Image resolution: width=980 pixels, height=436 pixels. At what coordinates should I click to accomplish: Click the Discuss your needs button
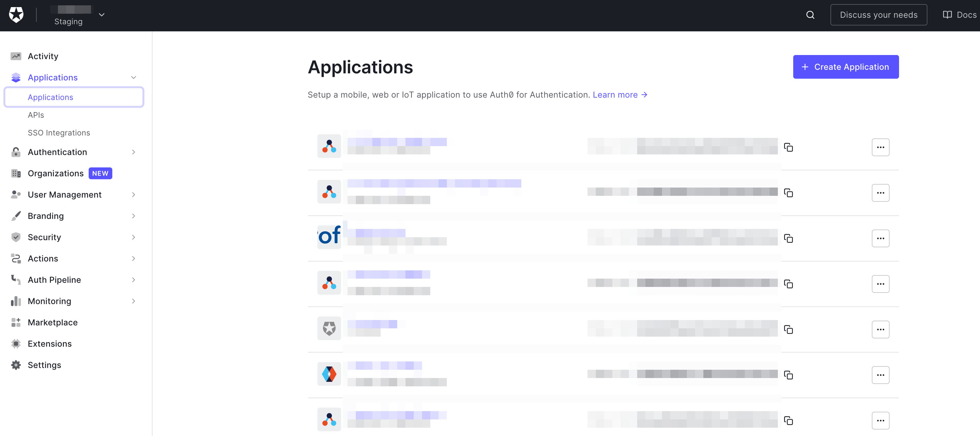(878, 14)
